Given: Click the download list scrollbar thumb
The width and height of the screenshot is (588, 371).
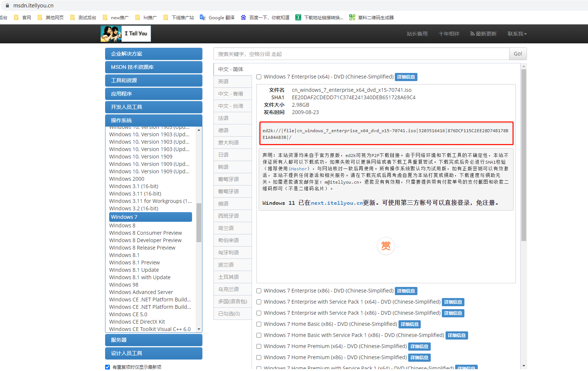Looking at the screenshot, I should pos(524,155).
